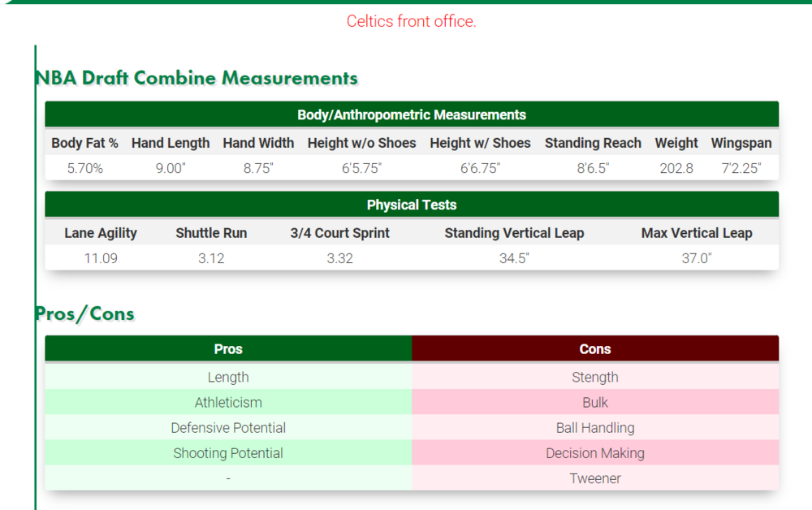Viewport: 812px width, 510px height.
Task: Click the Max Vertical Leap column header
Action: (697, 233)
